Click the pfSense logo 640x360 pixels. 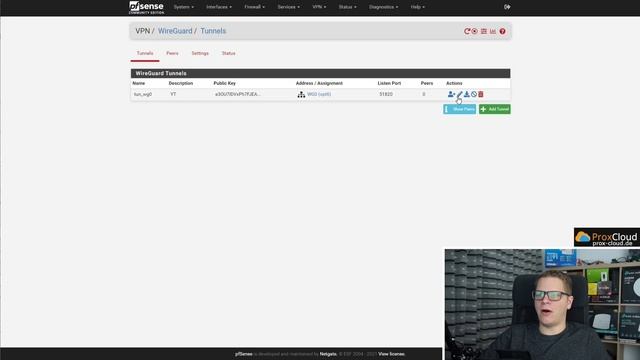point(147,7)
